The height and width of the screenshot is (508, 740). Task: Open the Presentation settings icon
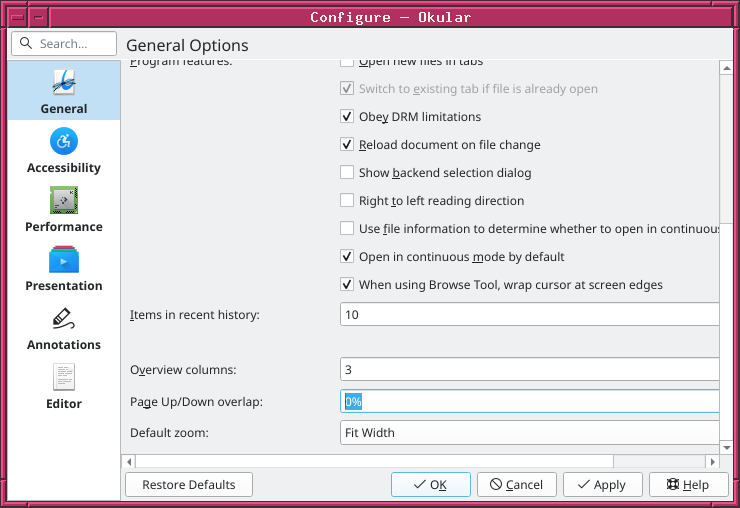click(64, 259)
